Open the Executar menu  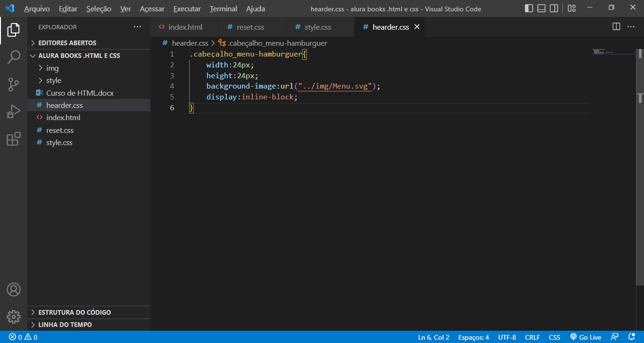click(187, 8)
